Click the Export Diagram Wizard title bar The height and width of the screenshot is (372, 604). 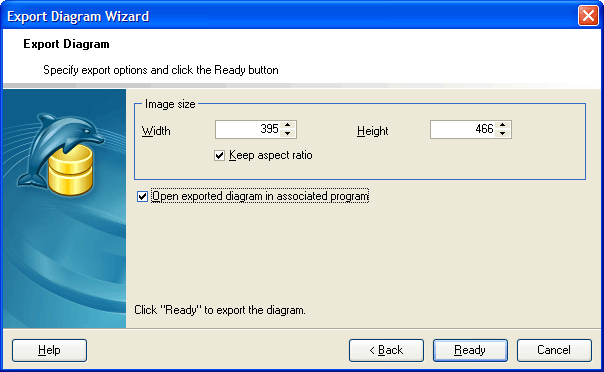[289, 16]
